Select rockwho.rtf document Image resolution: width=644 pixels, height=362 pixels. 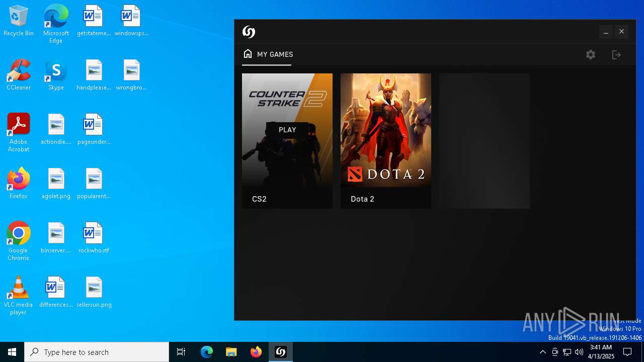(94, 238)
